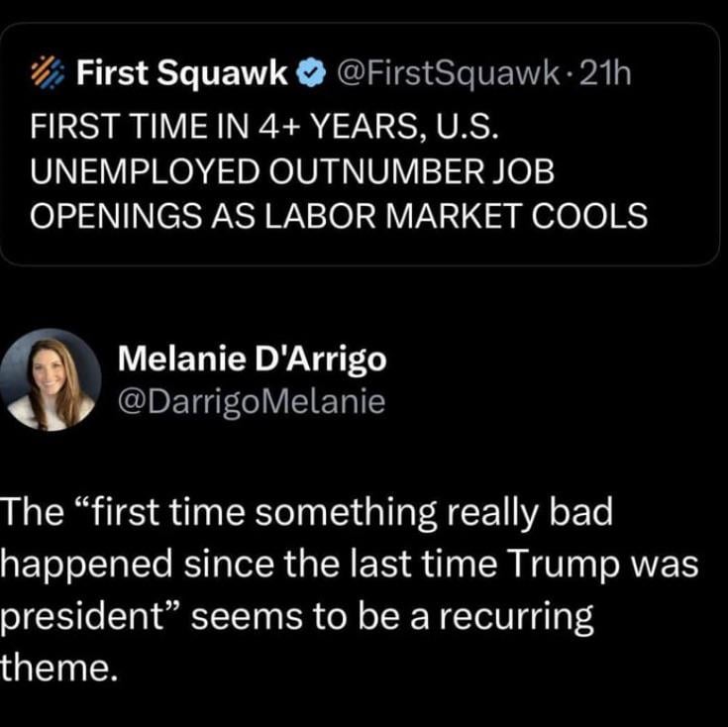The image size is (728, 727).
Task: Click the 21h timestamp
Action: 605,73
